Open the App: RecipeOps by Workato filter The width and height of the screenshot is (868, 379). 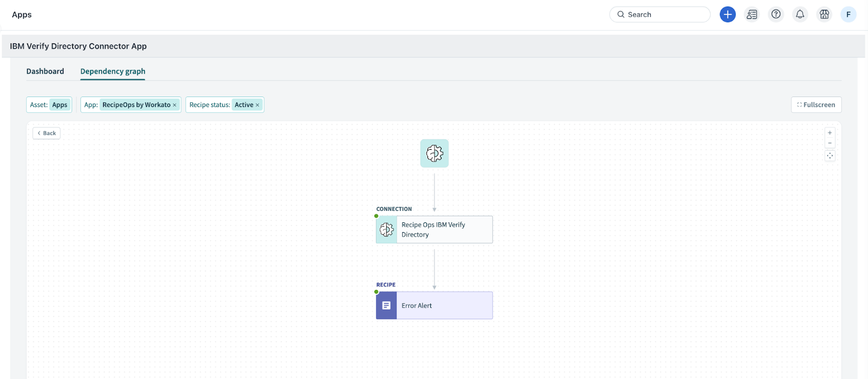click(x=131, y=105)
